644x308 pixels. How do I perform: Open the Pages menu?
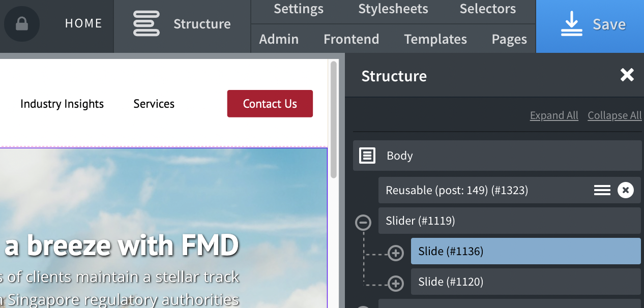click(509, 39)
